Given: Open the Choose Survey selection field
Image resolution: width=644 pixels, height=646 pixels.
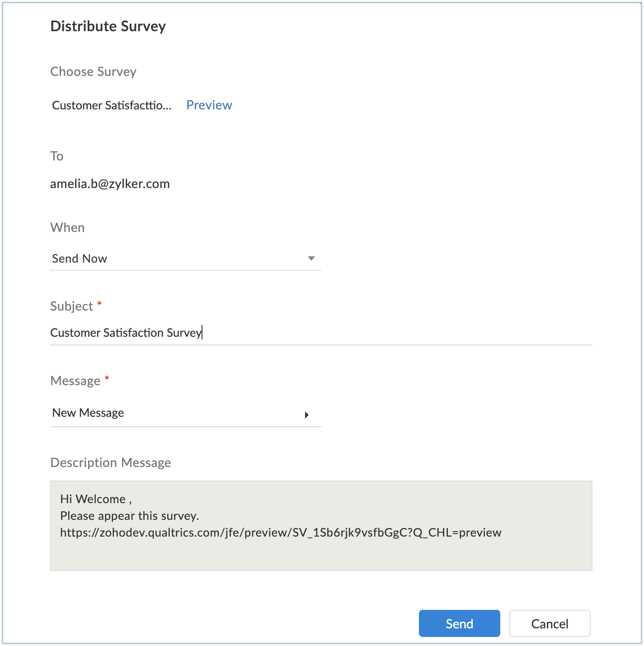Looking at the screenshot, I should [112, 105].
